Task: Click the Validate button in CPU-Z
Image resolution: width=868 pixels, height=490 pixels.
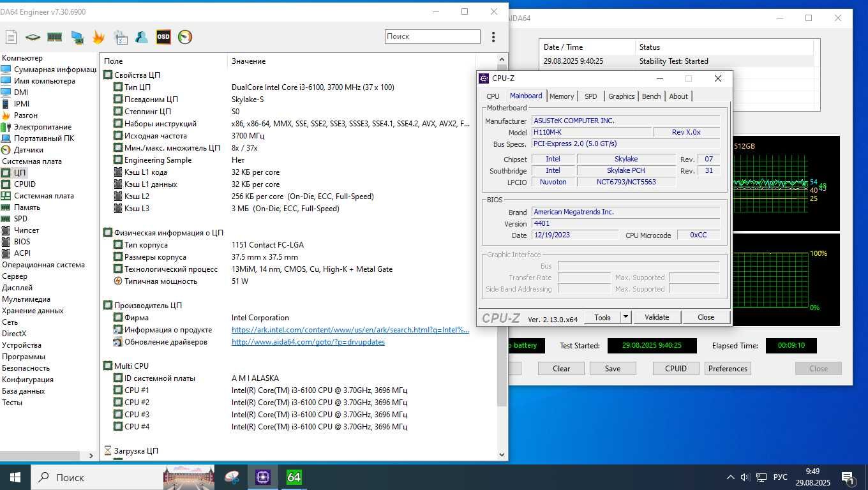Action: tap(657, 317)
